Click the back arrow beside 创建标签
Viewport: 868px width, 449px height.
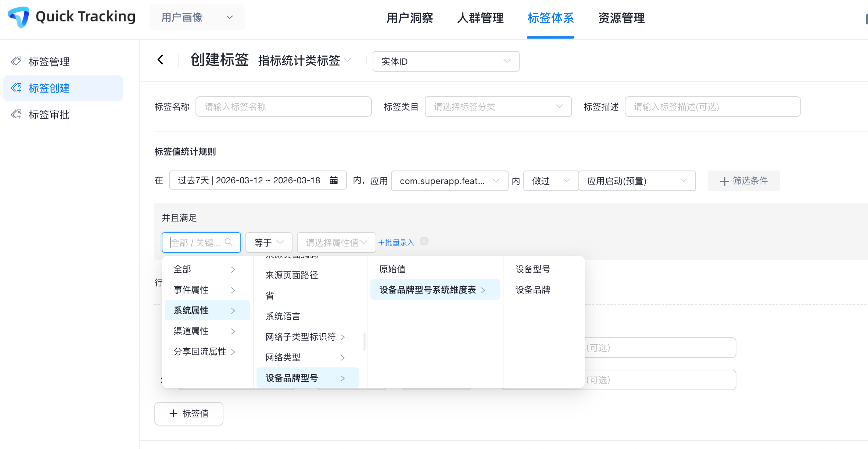(161, 60)
